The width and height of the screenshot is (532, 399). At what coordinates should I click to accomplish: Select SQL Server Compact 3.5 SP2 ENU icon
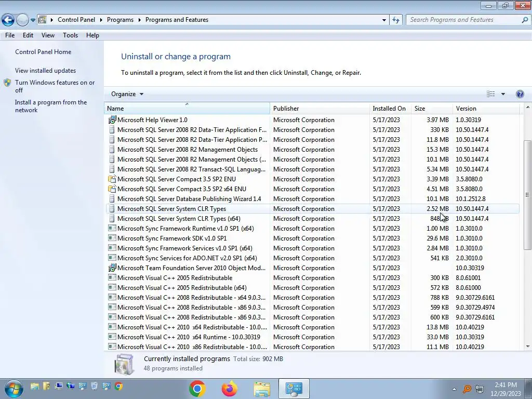(x=112, y=179)
